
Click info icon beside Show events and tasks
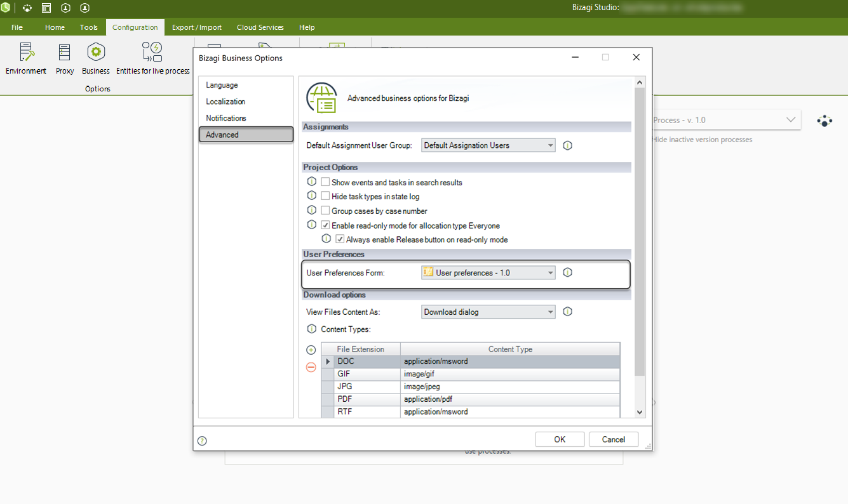[311, 182]
